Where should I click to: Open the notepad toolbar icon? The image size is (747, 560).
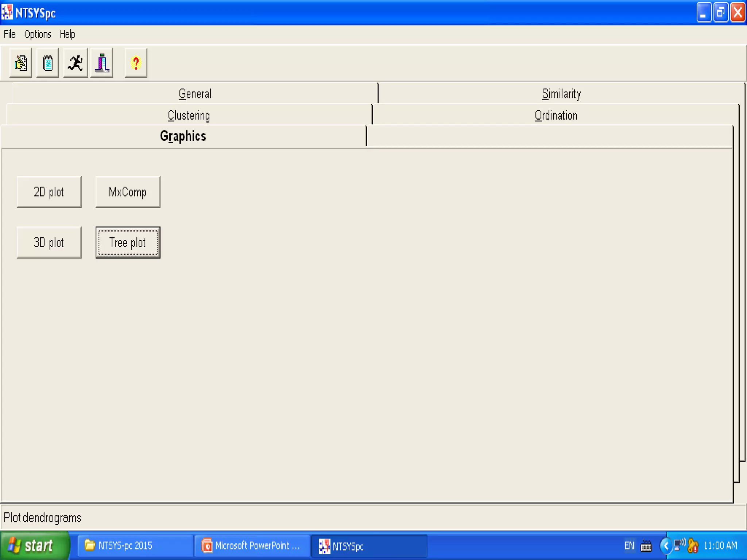pos(48,63)
